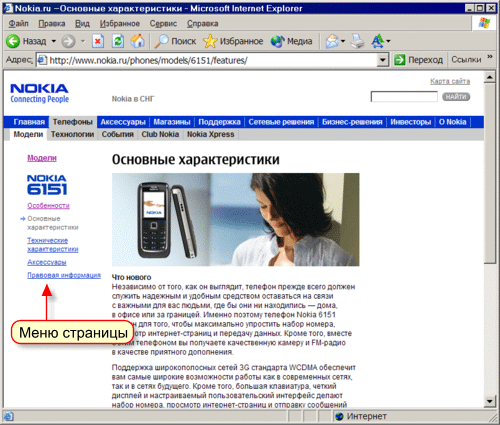Expand the Back button history dropdown arrow
Image resolution: width=500 pixels, height=425 pixels.
coord(53,41)
